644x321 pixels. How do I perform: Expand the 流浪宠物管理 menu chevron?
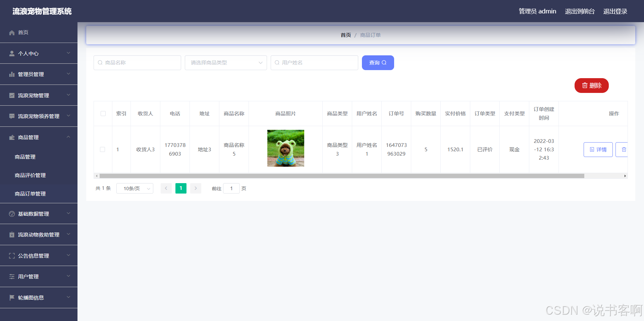pos(68,95)
